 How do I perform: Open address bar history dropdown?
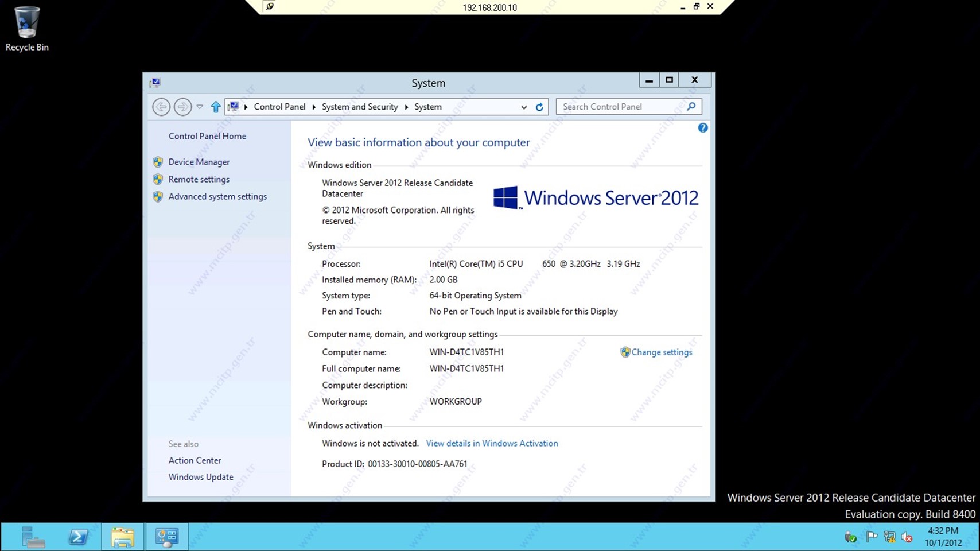pos(524,107)
